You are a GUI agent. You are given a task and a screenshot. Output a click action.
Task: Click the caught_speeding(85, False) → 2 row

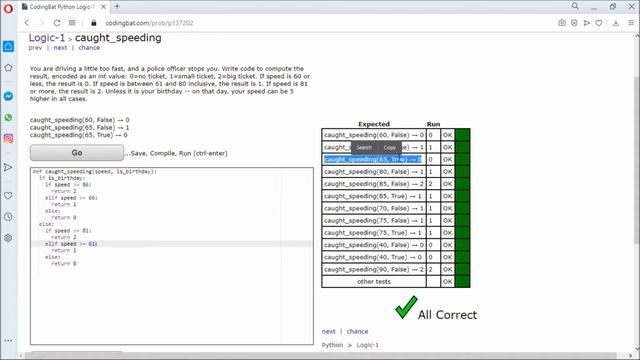(x=396, y=184)
